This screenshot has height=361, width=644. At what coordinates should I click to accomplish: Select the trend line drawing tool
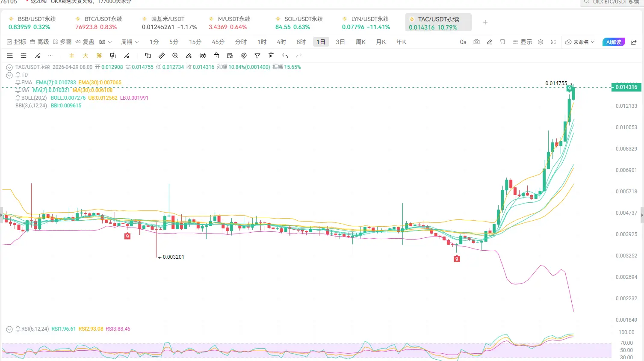[x=37, y=56]
